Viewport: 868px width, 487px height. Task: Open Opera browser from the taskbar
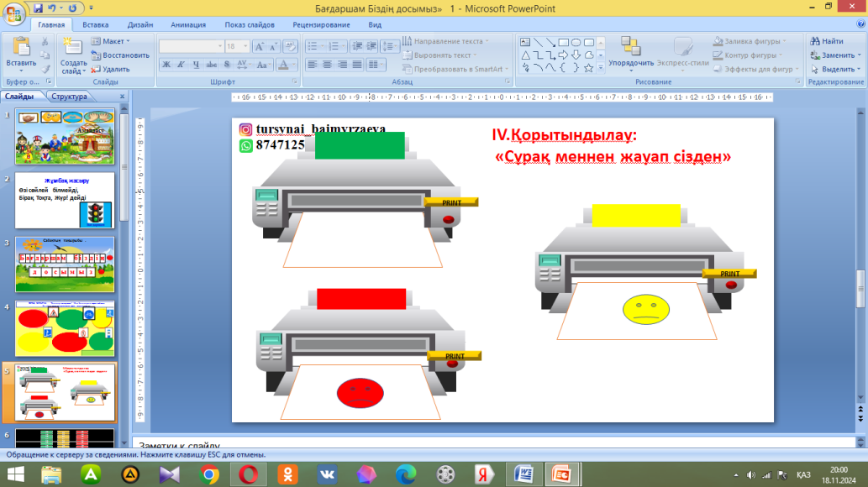tap(248, 474)
